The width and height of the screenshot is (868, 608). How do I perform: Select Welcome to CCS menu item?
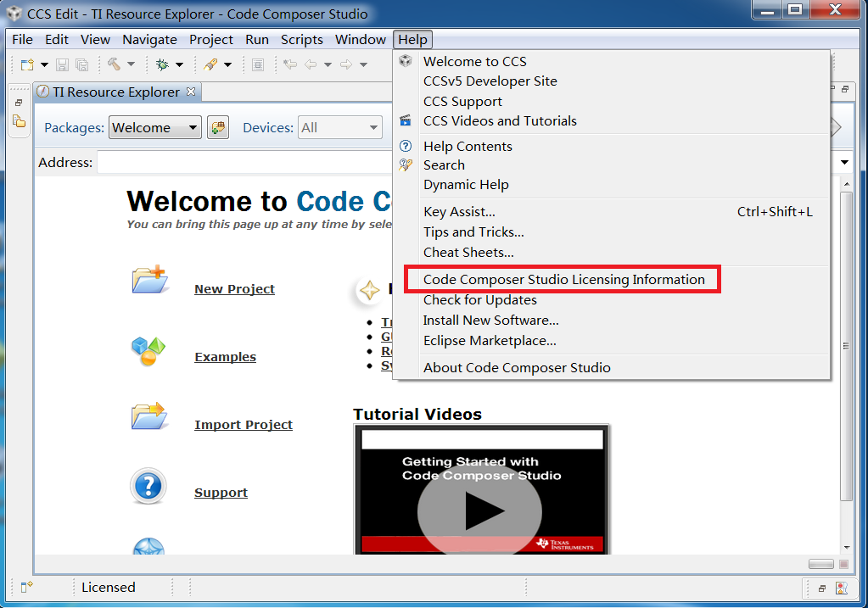tap(612, 61)
